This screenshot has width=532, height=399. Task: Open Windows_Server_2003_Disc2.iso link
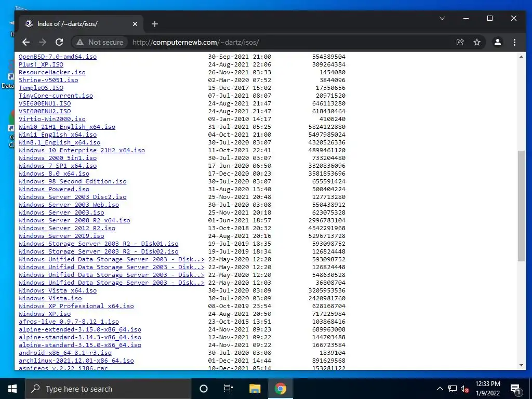[72, 197]
